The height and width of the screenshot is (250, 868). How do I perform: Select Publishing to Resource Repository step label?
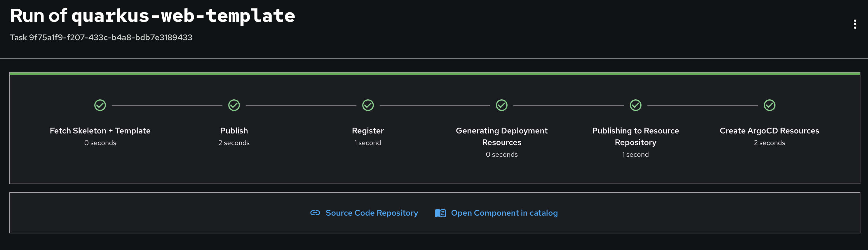coord(635,136)
